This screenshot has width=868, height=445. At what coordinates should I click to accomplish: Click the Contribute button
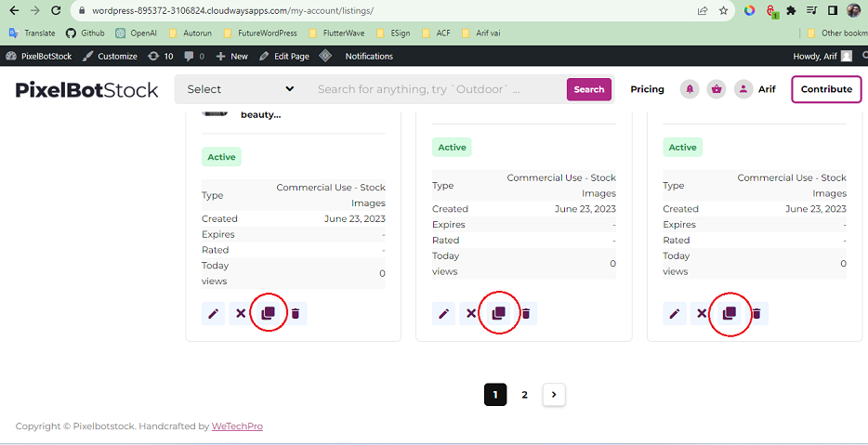click(826, 89)
